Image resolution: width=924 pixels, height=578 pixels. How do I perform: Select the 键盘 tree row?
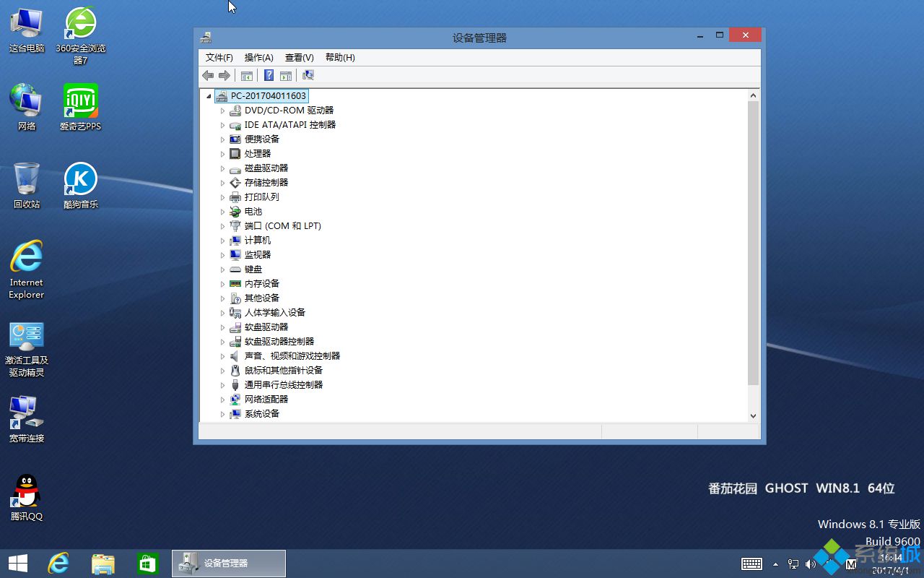253,269
